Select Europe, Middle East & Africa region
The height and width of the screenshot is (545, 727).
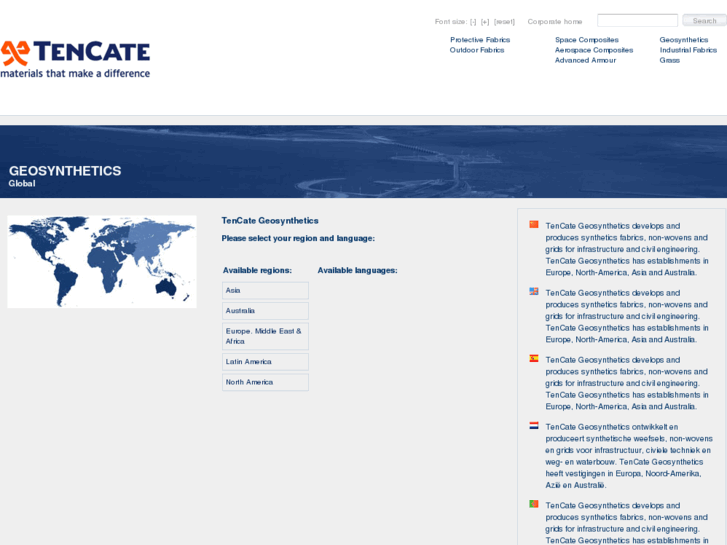click(x=265, y=336)
